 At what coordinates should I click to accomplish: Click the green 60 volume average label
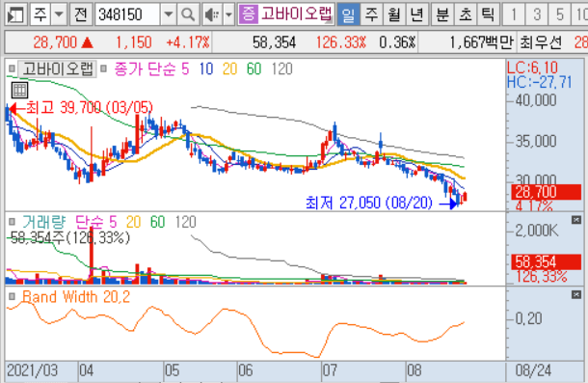point(157,222)
